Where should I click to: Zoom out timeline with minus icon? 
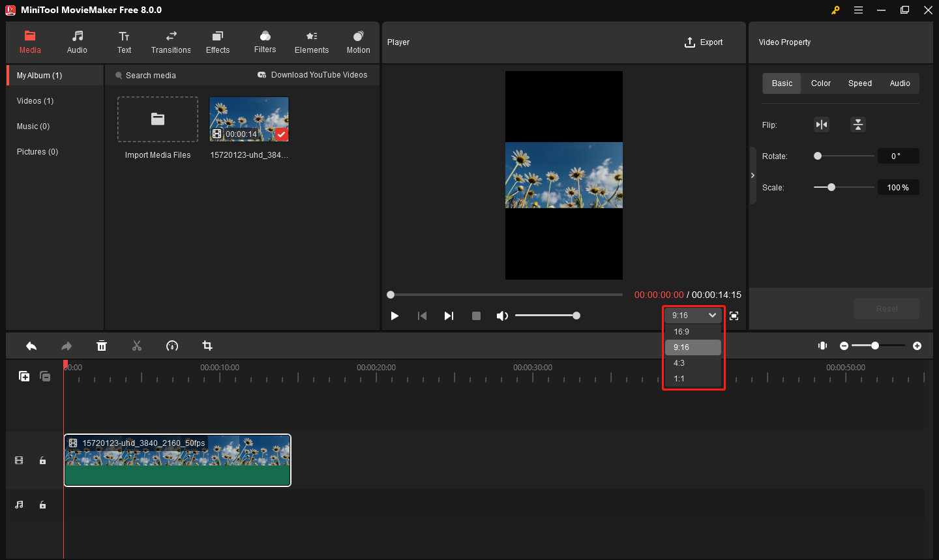tap(844, 346)
